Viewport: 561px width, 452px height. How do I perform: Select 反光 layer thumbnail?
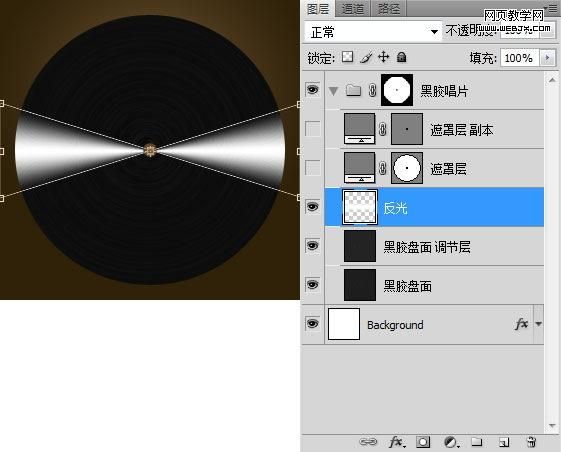point(360,207)
